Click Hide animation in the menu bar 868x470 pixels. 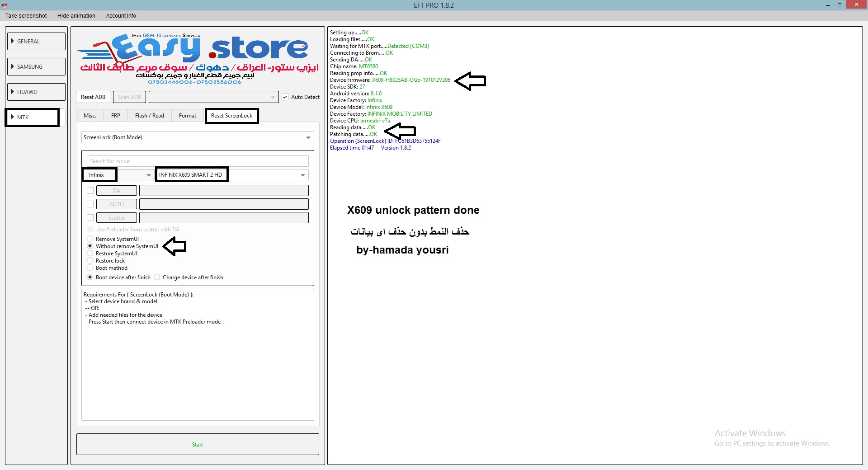coord(76,16)
